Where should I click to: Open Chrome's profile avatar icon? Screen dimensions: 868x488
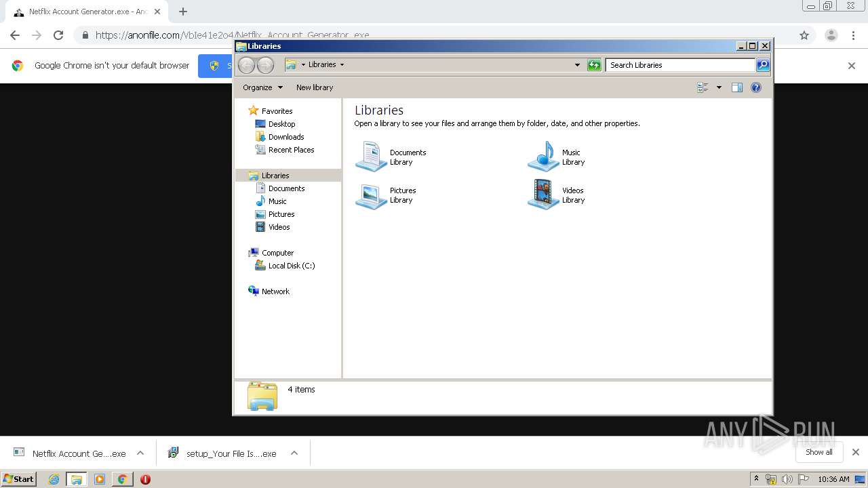[831, 35]
